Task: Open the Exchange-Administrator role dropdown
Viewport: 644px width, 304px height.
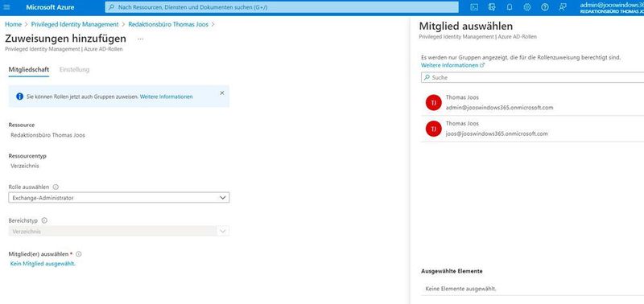Action: [118, 198]
